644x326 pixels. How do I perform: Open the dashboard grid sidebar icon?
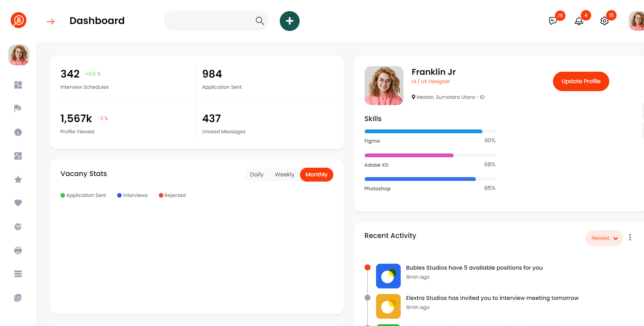click(18, 85)
